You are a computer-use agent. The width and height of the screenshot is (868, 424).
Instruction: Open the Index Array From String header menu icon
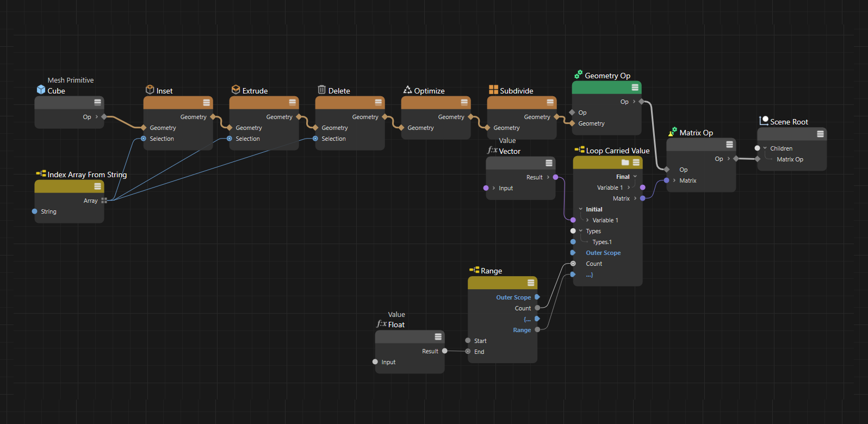(x=97, y=186)
